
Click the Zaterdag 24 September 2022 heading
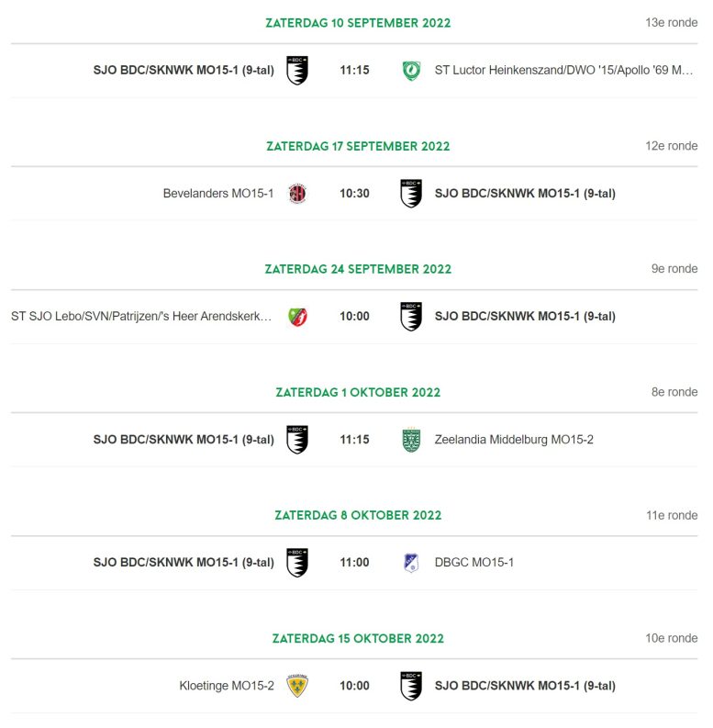pos(358,269)
